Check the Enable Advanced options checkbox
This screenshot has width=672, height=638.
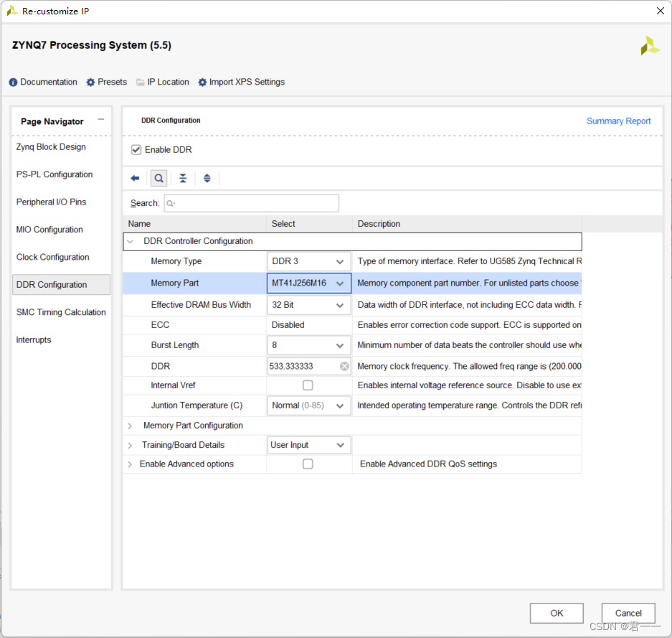pyautogui.click(x=308, y=464)
